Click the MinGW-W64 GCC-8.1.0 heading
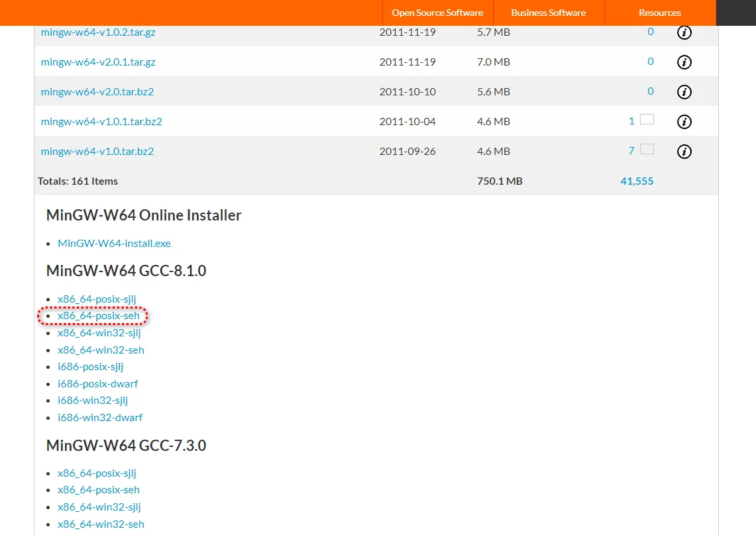This screenshot has width=756, height=535. tap(127, 271)
